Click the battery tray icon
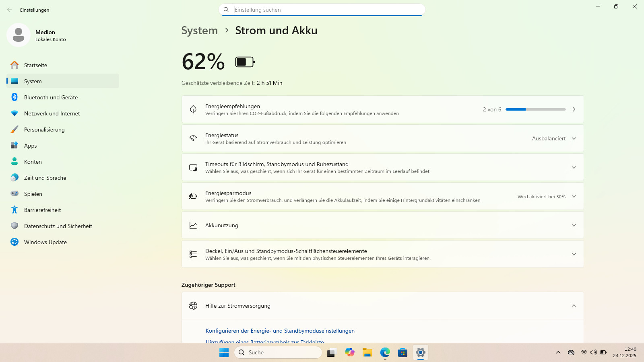The height and width of the screenshot is (362, 644). pyautogui.click(x=603, y=352)
